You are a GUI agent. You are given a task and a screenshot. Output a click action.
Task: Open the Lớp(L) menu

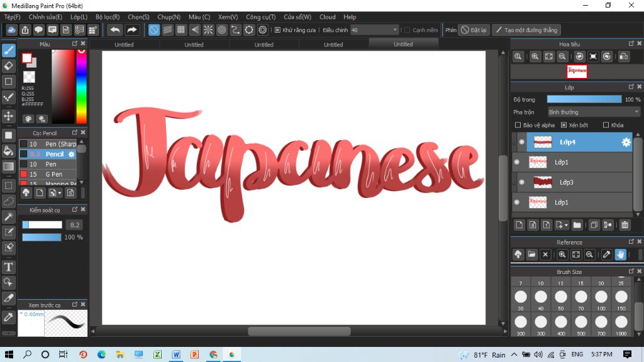tap(79, 17)
